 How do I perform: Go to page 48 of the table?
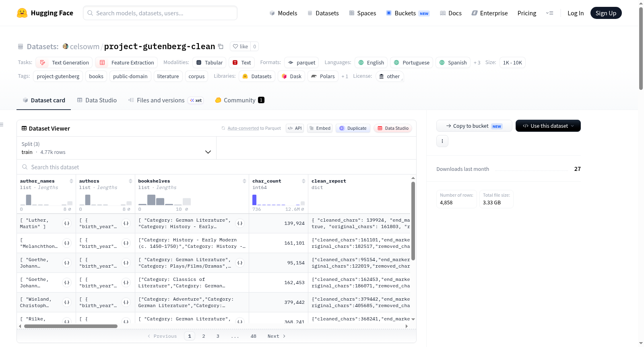tap(253, 336)
